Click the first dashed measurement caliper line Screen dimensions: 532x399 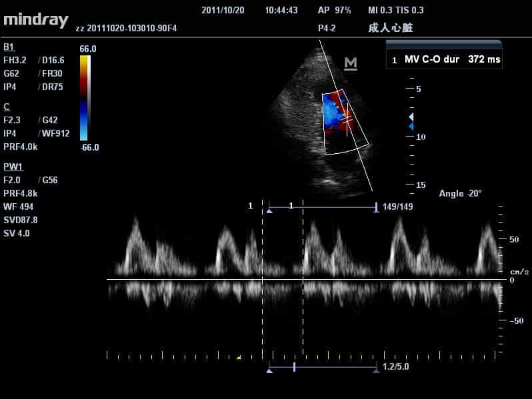[x=262, y=278]
